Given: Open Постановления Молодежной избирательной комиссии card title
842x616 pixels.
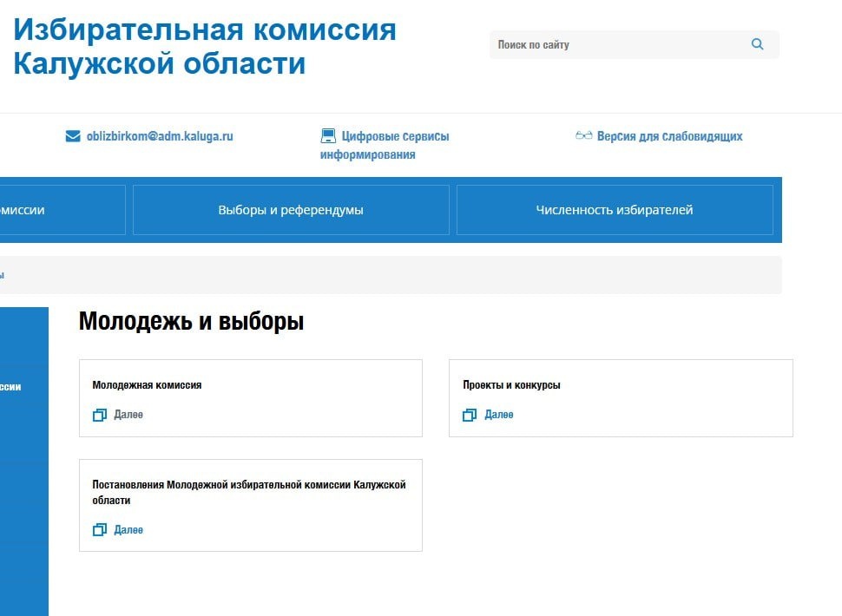Looking at the screenshot, I should point(248,492).
